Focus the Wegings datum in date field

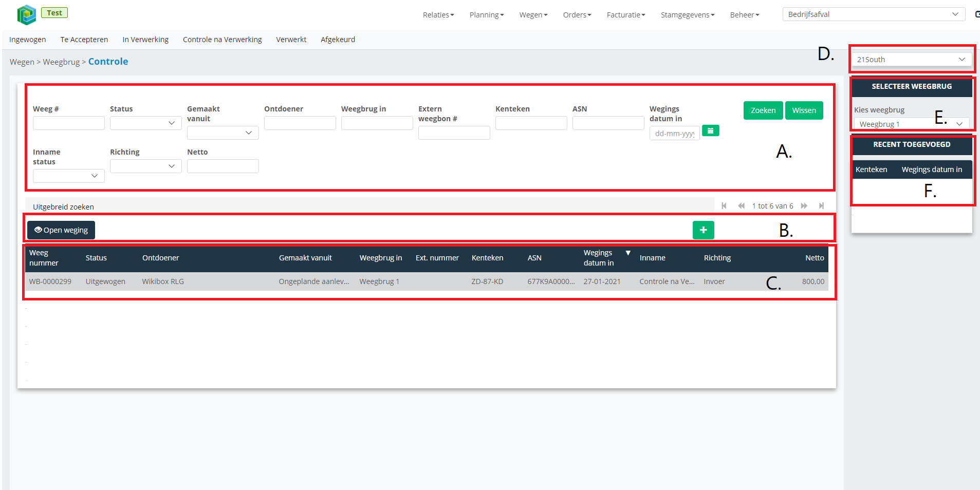click(x=674, y=133)
